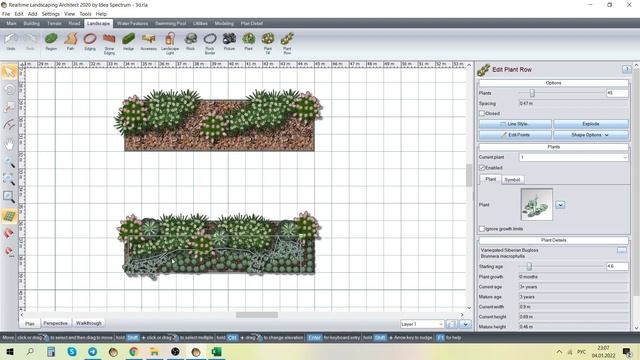Switch to the Symbol tab
The height and width of the screenshot is (360, 640).
[512, 180]
